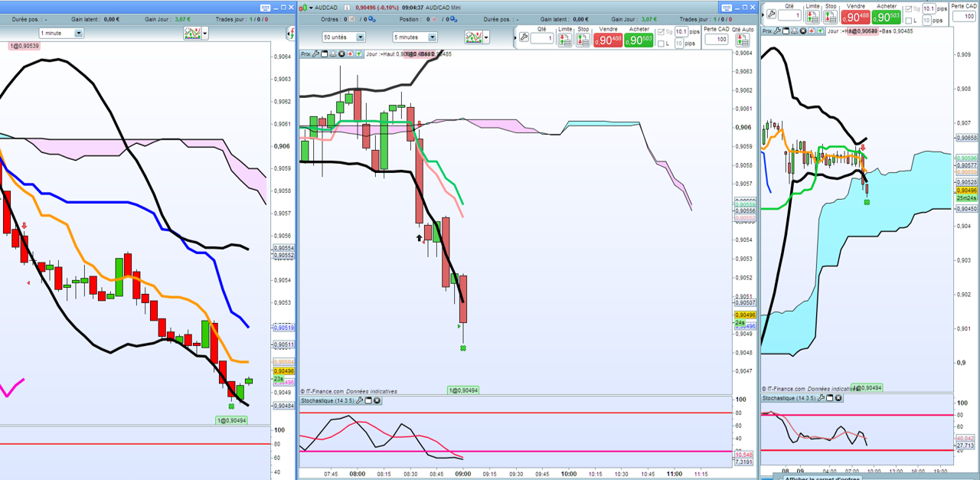This screenshot has width=980, height=480.
Task: Click the Limite order icon in the right window
Action: 812,17
